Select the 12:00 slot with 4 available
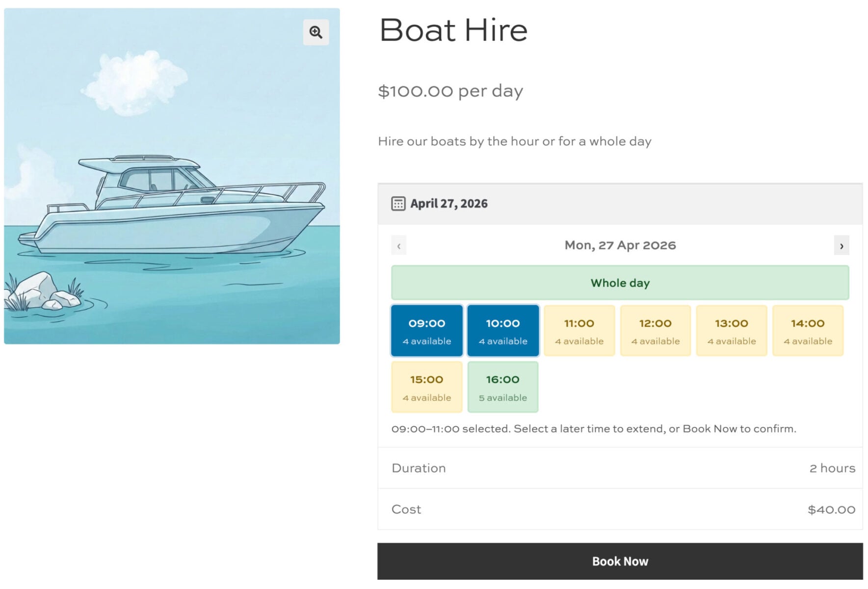 pyautogui.click(x=655, y=330)
